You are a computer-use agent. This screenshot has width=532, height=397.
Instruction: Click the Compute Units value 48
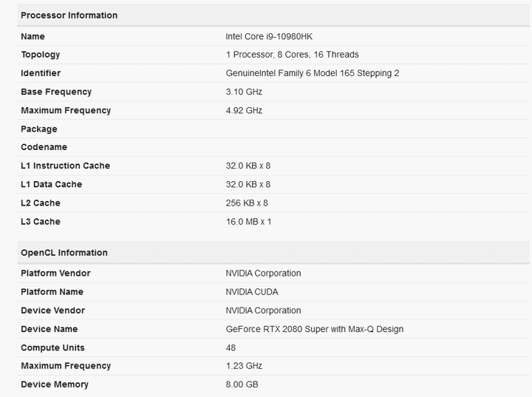231,347
